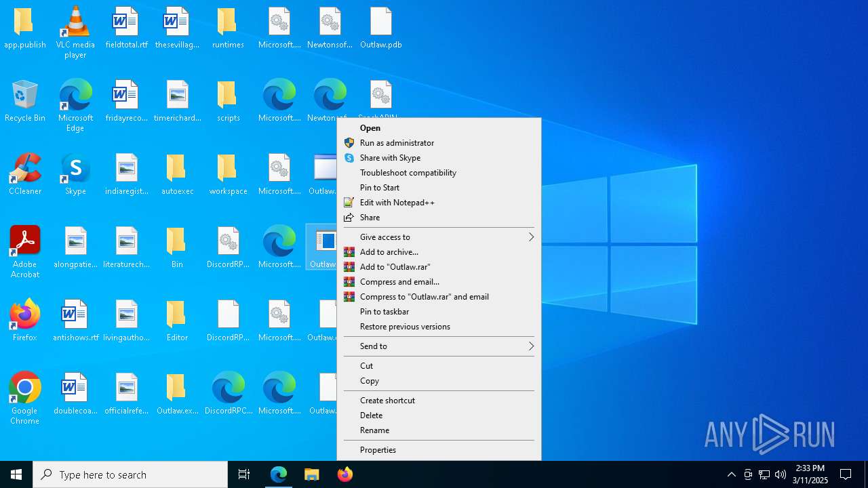Select the officialrefe... image file

coord(126,388)
